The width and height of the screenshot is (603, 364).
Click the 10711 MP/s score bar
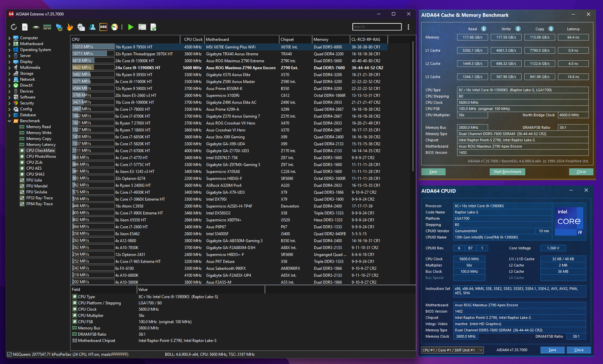[93, 54]
